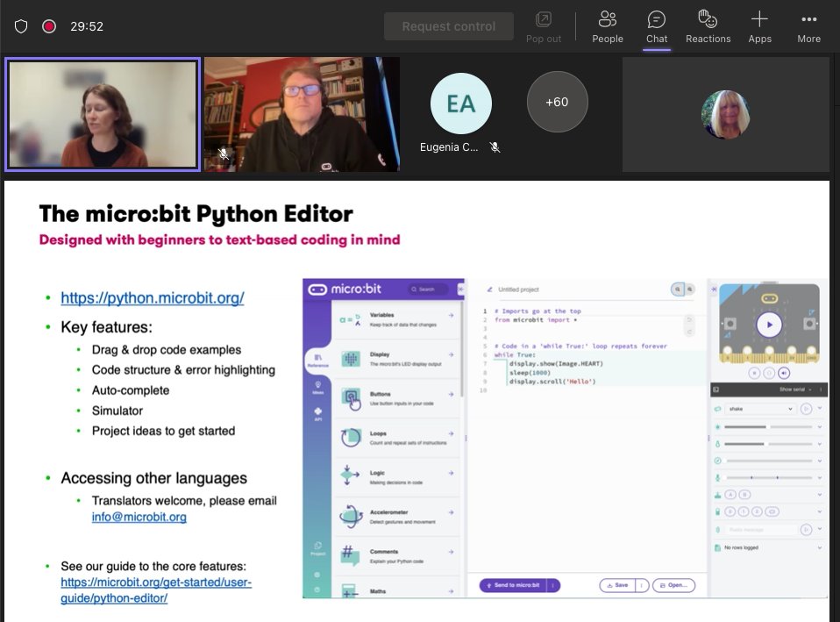The height and width of the screenshot is (622, 840).
Task: Open the user guide python-editor link
Action: (x=156, y=590)
